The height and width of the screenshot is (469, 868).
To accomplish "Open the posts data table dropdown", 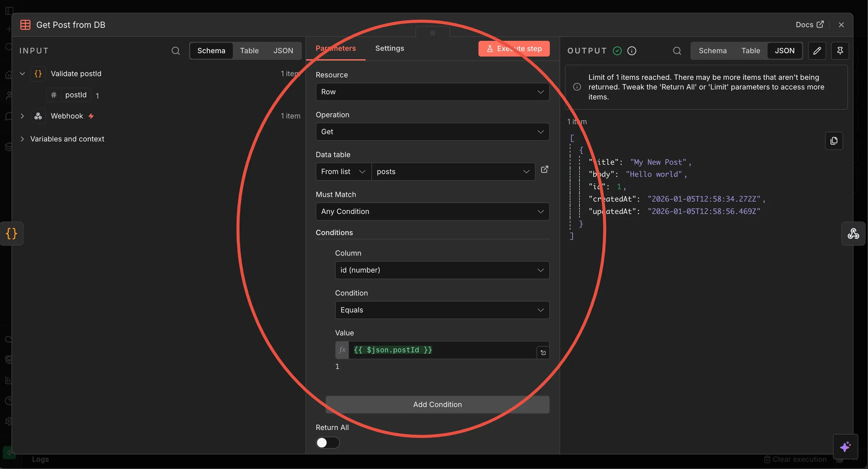I will pos(453,172).
